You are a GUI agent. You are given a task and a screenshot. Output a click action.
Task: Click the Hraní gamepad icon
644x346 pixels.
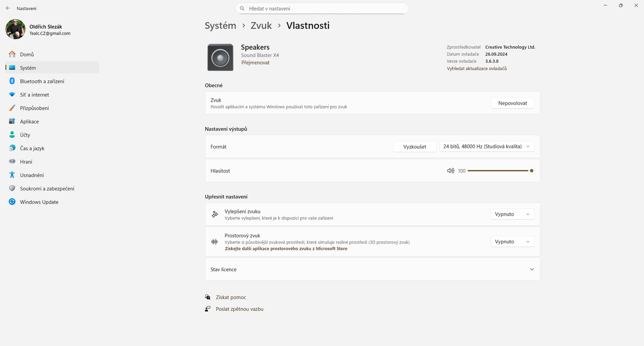12,161
